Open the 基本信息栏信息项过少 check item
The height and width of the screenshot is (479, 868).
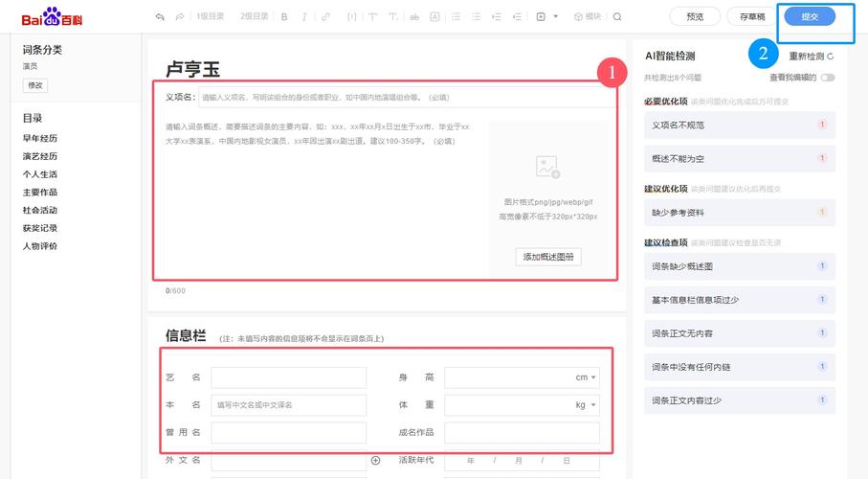(740, 300)
